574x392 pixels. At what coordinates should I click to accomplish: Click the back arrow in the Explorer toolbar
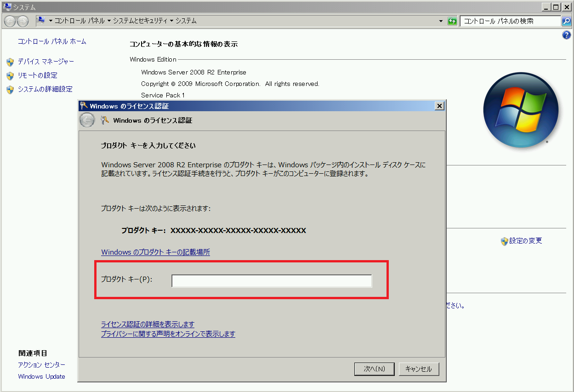point(10,21)
